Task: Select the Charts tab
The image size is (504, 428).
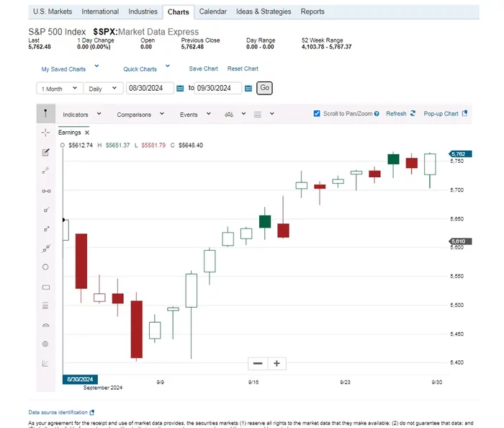Action: point(179,12)
